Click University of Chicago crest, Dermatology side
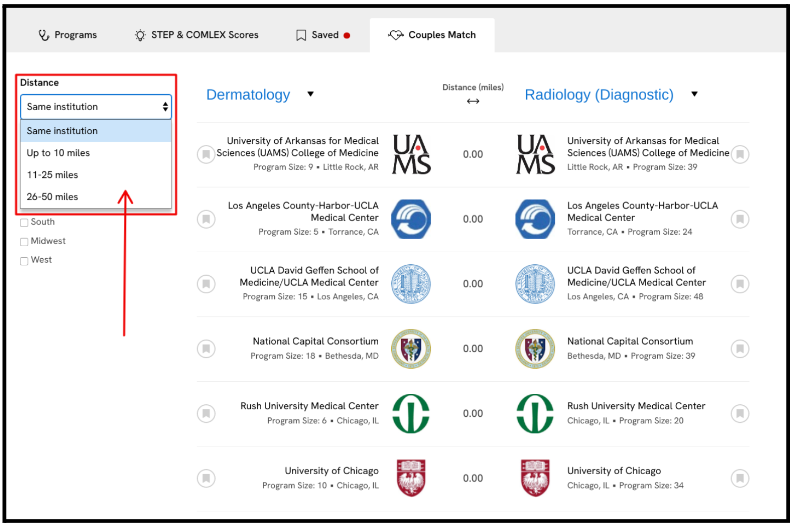This screenshot has height=525, width=794. pyautogui.click(x=411, y=478)
